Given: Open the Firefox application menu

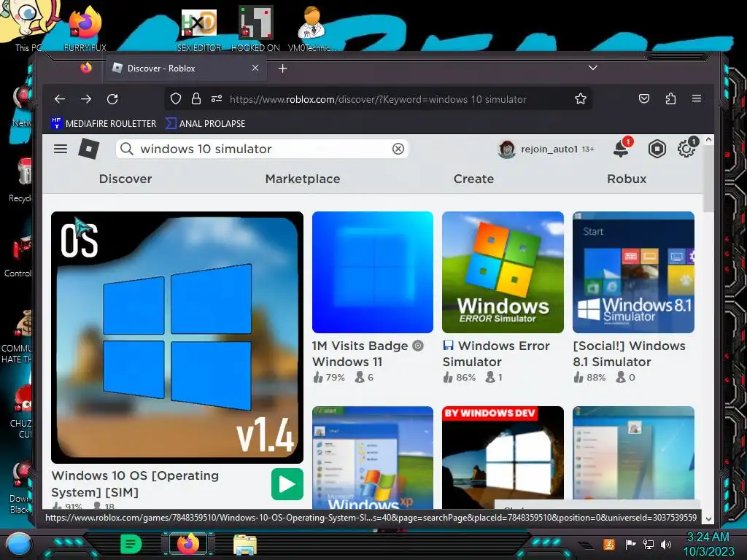Looking at the screenshot, I should pyautogui.click(x=697, y=98).
